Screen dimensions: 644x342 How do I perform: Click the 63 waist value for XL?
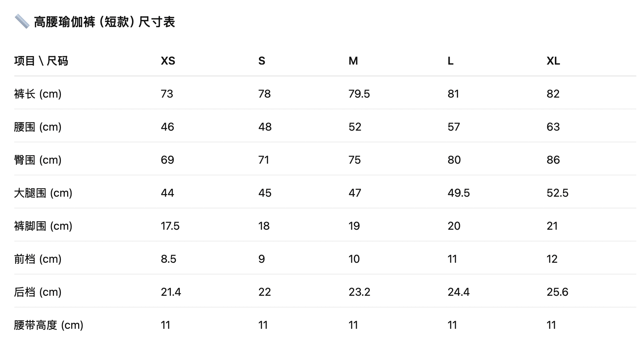click(x=553, y=127)
